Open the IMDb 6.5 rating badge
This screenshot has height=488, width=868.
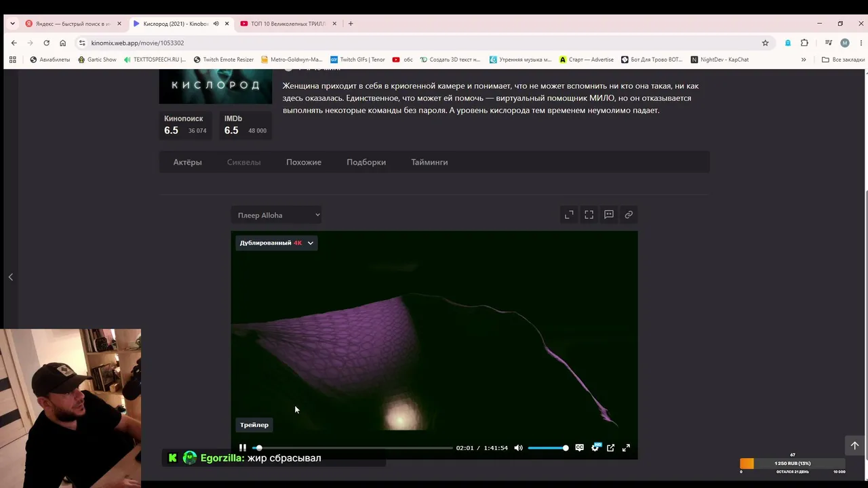pos(245,125)
